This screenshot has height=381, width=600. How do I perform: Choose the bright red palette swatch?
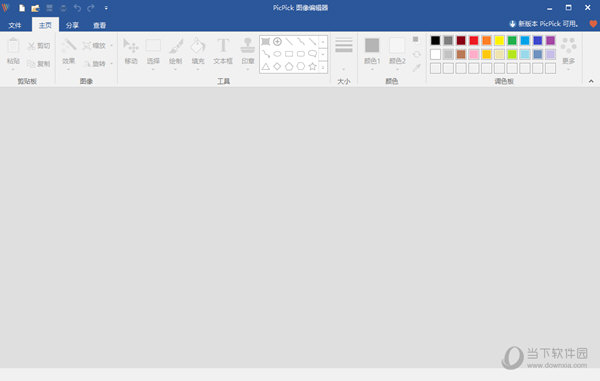(474, 40)
